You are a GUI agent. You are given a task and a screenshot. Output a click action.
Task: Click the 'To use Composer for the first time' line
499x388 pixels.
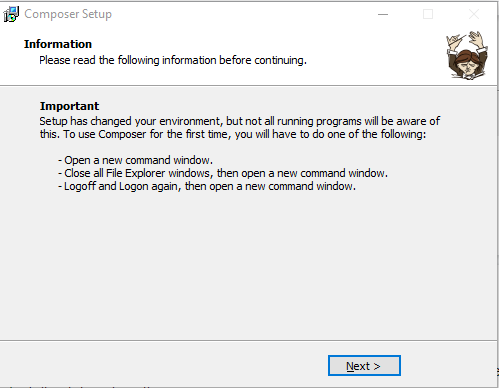(x=233, y=134)
